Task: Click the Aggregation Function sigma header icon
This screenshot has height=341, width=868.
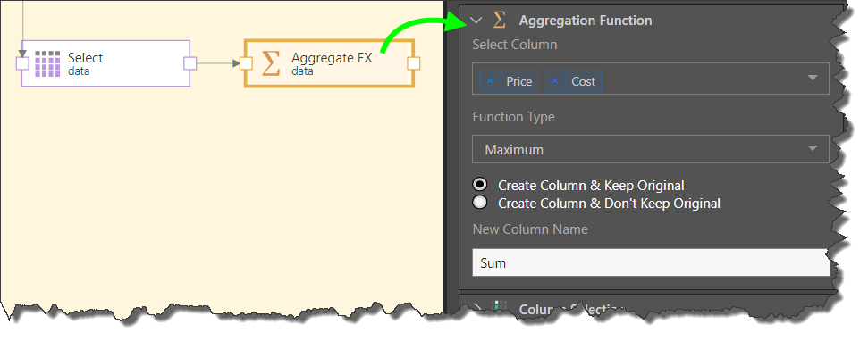Action: 500,21
